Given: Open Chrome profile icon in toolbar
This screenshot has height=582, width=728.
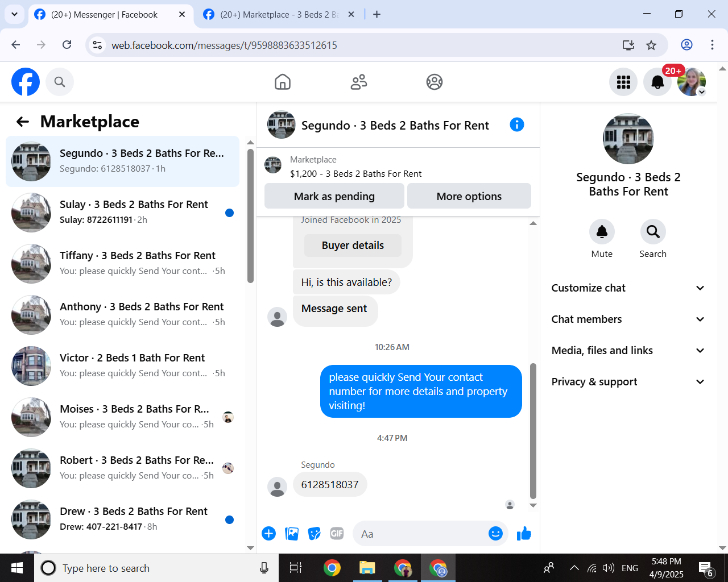Looking at the screenshot, I should 686,45.
